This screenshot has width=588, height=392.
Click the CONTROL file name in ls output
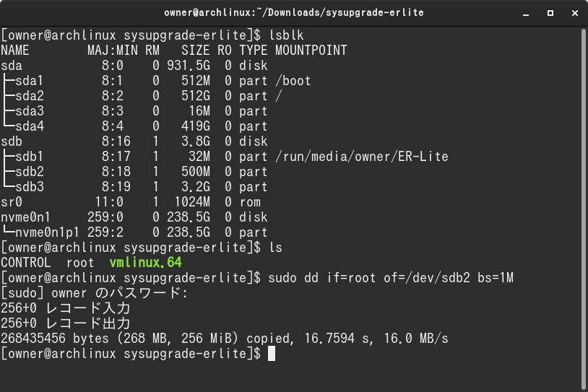click(26, 262)
